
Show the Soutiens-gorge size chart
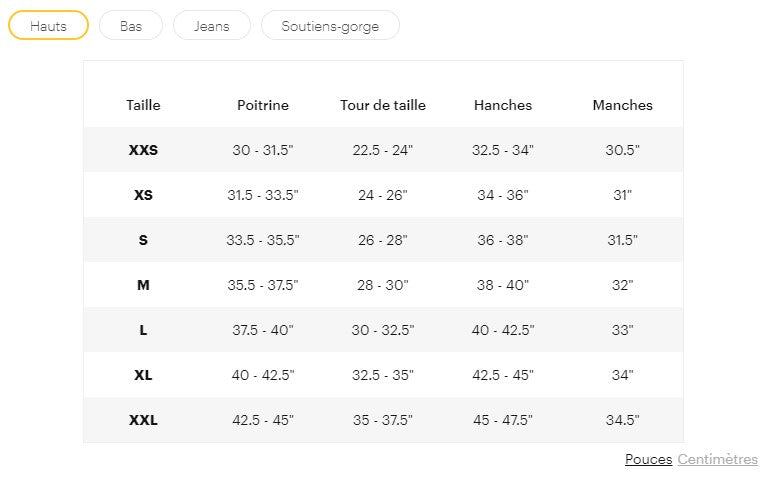point(330,26)
